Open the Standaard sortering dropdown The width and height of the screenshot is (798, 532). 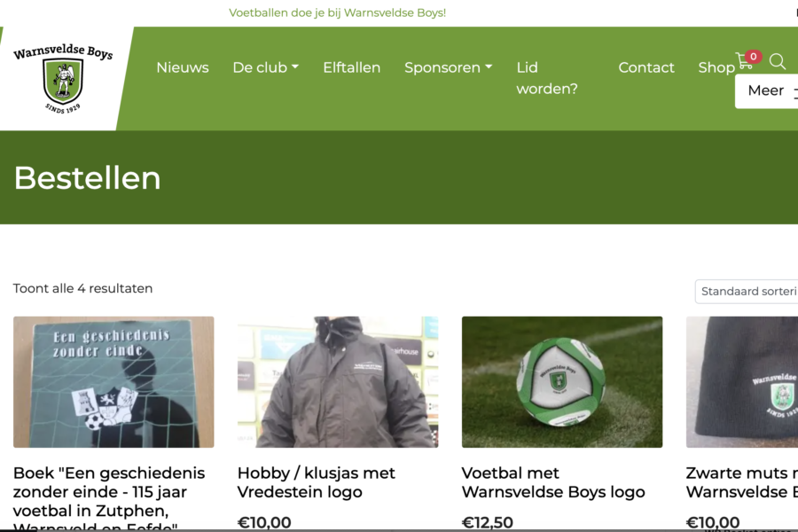(747, 291)
